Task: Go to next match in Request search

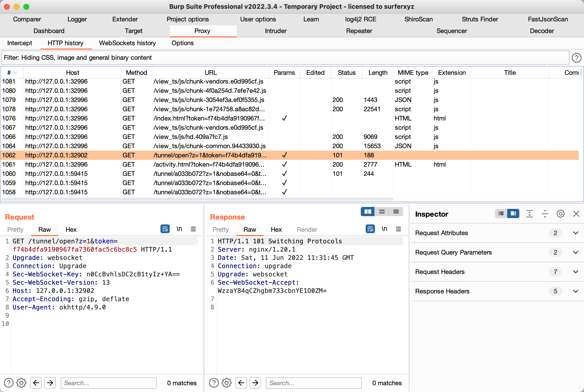Action: [50, 383]
